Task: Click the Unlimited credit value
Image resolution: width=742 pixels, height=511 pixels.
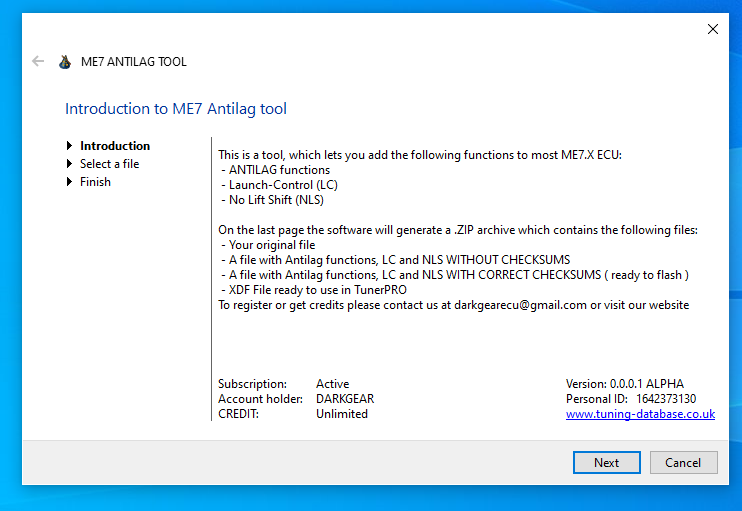Action: click(341, 414)
